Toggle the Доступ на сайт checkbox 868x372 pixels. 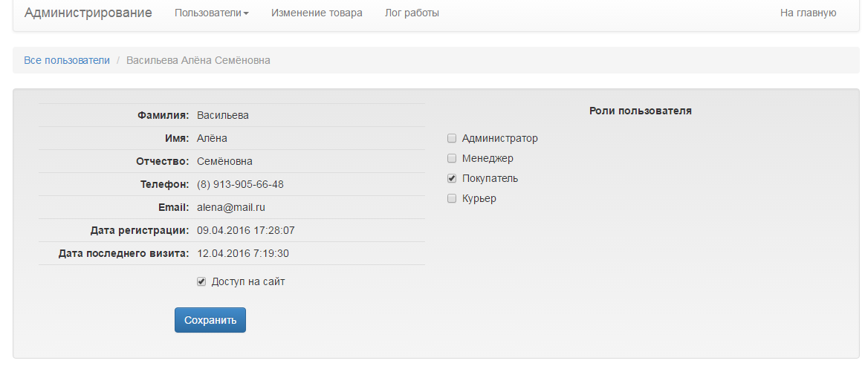(201, 282)
